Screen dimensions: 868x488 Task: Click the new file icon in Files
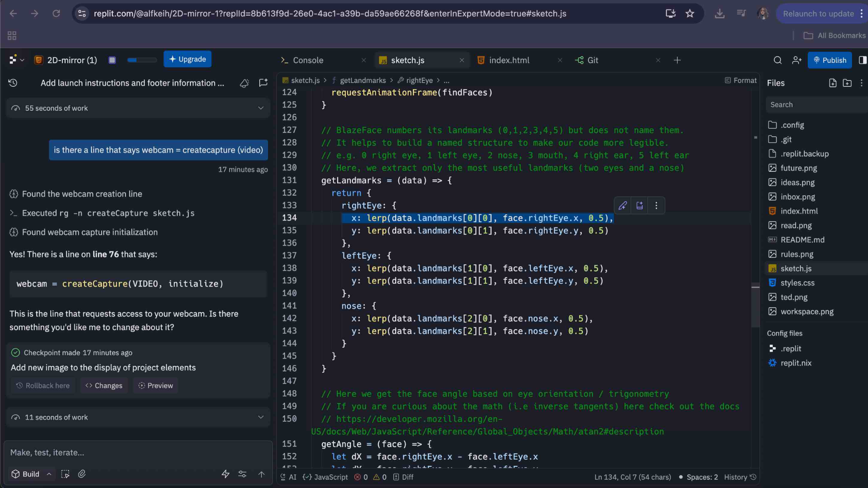click(x=832, y=83)
